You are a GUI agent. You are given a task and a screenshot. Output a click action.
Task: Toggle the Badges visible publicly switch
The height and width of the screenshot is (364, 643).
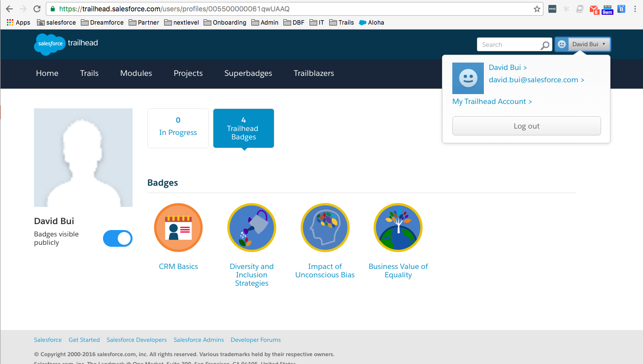pos(118,238)
